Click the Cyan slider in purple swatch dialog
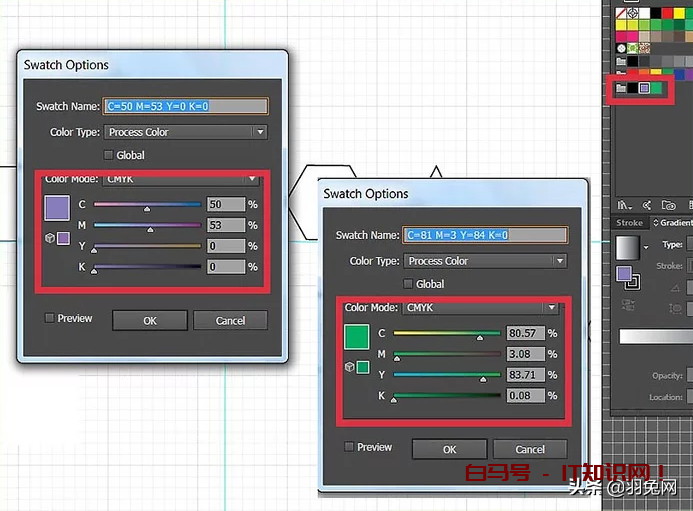This screenshot has width=693, height=511. coord(147,204)
